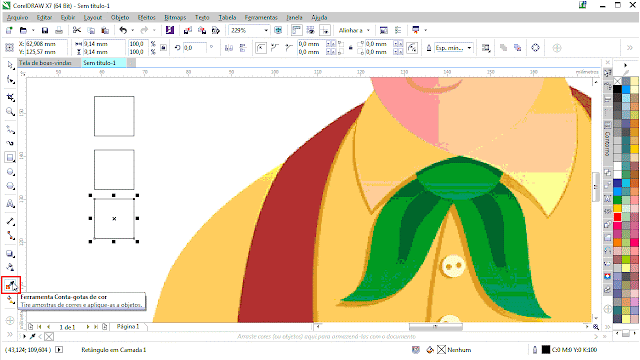
Task: Click the Import icon
Action: pyautogui.click(x=188, y=30)
